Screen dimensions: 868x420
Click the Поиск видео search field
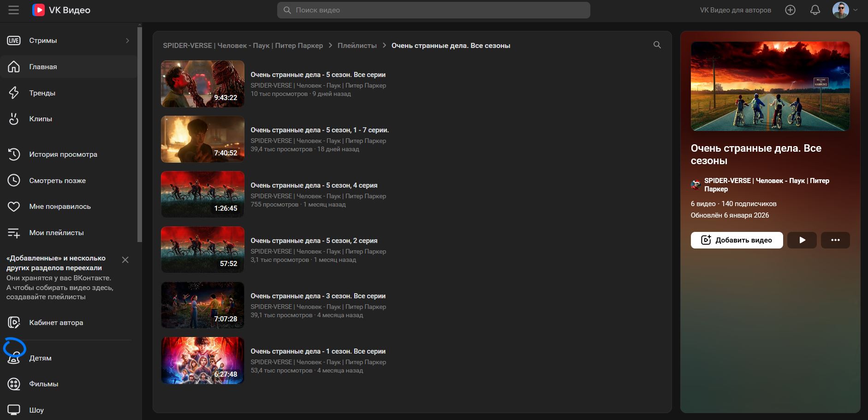[434, 10]
